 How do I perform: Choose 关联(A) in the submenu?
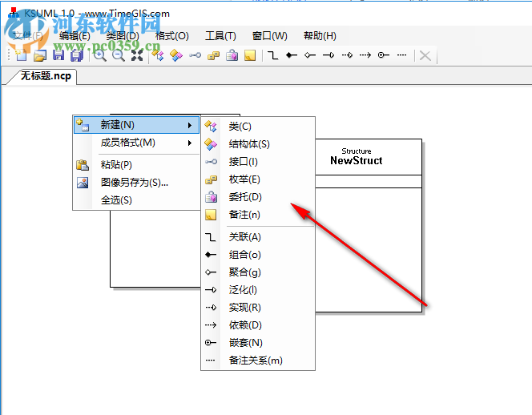258,237
